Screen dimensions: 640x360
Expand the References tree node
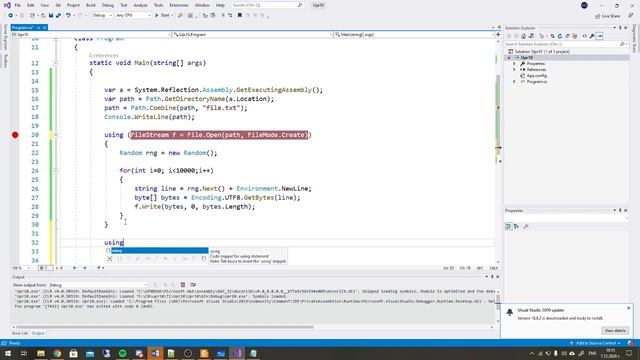[514, 70]
